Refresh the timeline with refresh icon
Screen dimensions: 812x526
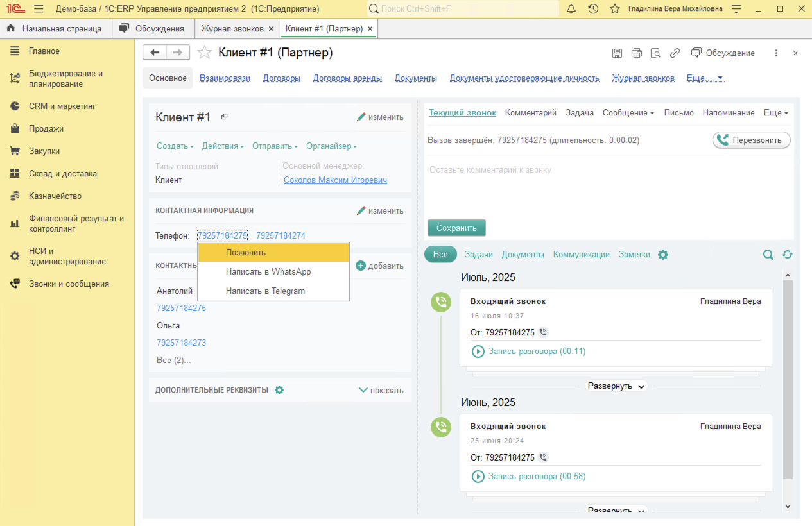[788, 255]
